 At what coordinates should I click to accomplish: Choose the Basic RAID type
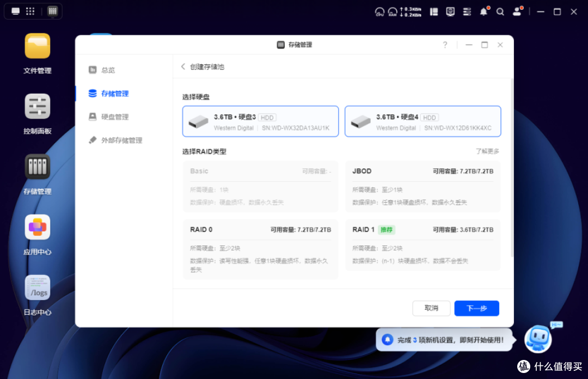[x=260, y=186]
